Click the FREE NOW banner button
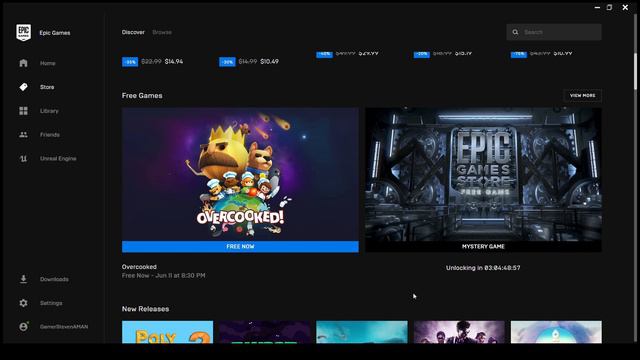 point(240,247)
